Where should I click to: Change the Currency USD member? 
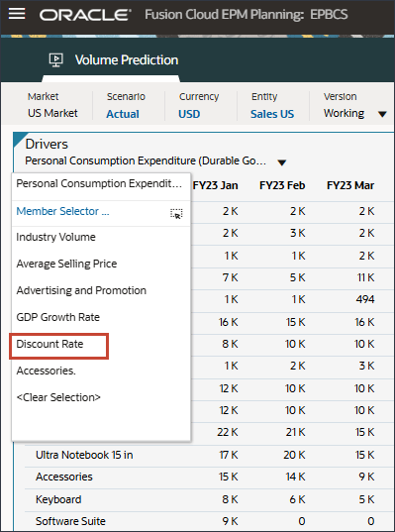pyautogui.click(x=189, y=114)
